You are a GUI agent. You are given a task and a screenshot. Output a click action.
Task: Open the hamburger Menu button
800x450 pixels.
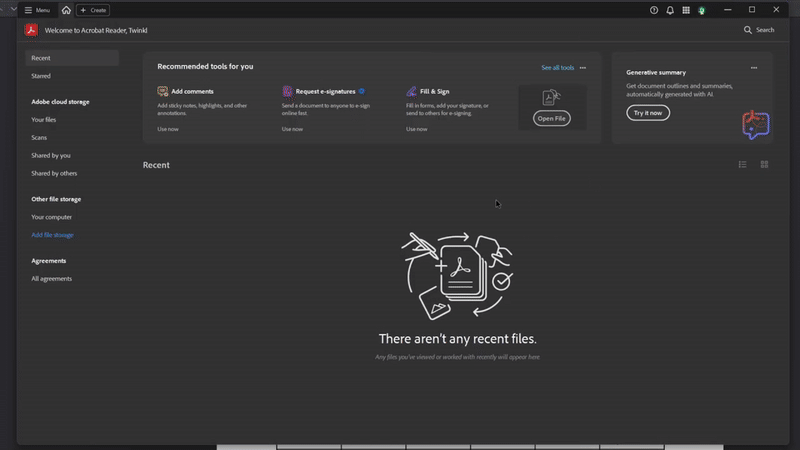37,10
